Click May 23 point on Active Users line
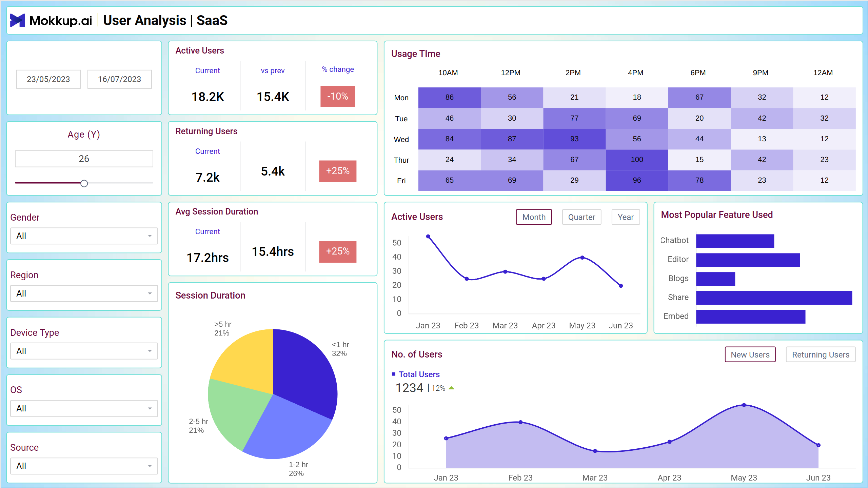 [x=582, y=258]
